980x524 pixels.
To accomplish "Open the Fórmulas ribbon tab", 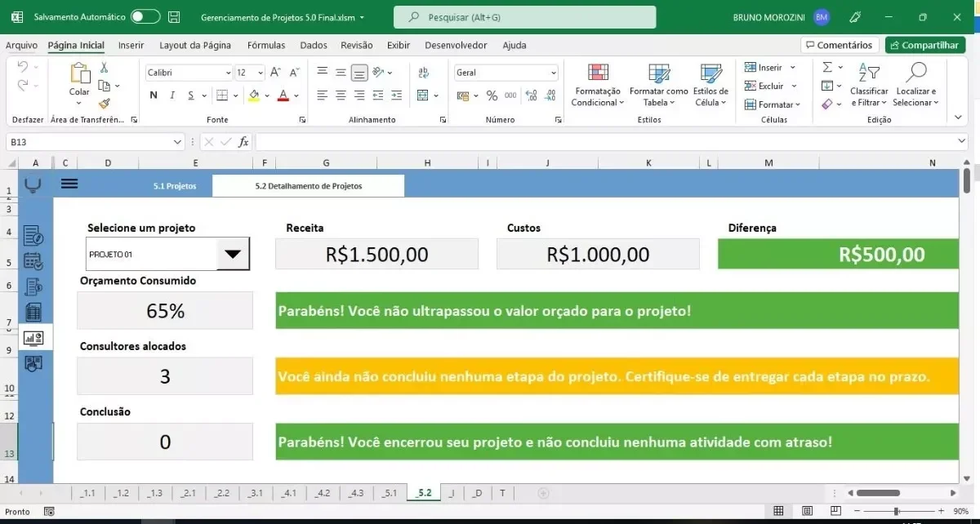I will [x=266, y=46].
